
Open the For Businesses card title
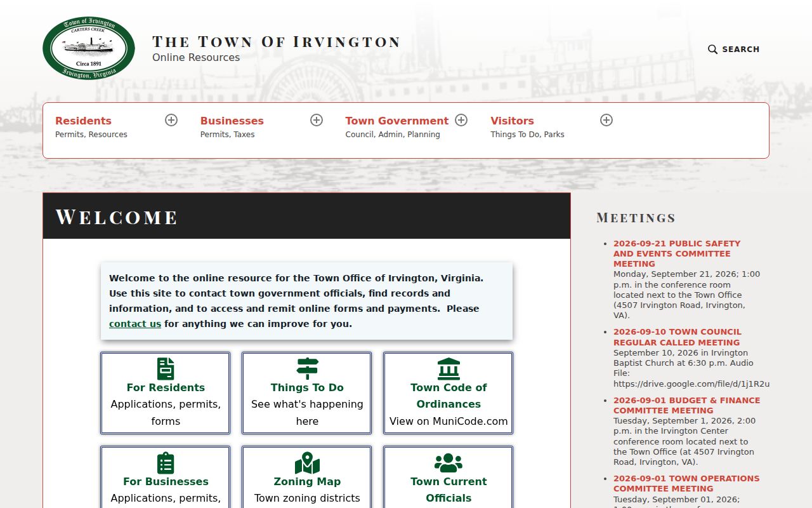coord(166,481)
